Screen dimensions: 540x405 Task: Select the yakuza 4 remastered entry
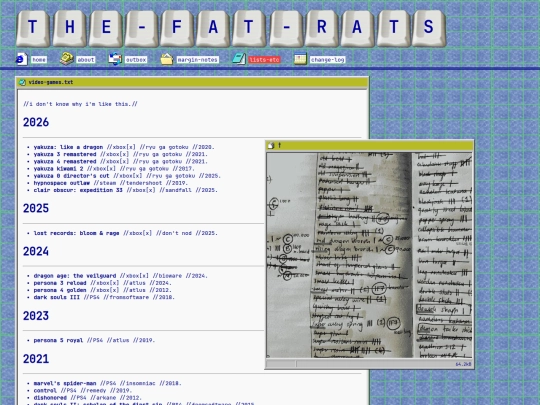[121, 162]
